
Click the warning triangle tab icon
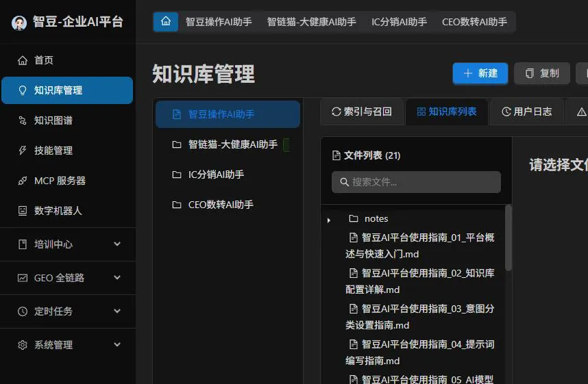point(582,112)
